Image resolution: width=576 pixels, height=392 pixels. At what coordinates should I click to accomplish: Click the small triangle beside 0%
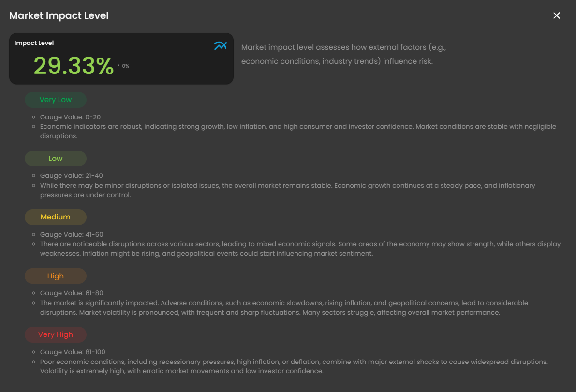click(118, 65)
